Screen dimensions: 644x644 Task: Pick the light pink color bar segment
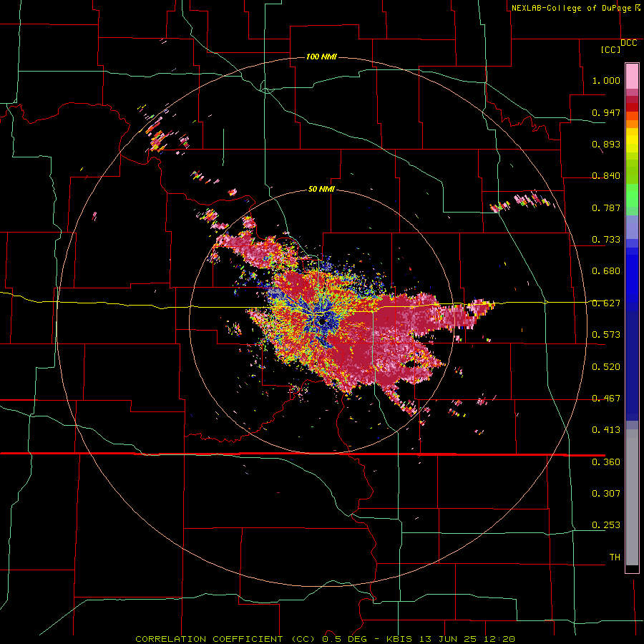click(x=632, y=77)
